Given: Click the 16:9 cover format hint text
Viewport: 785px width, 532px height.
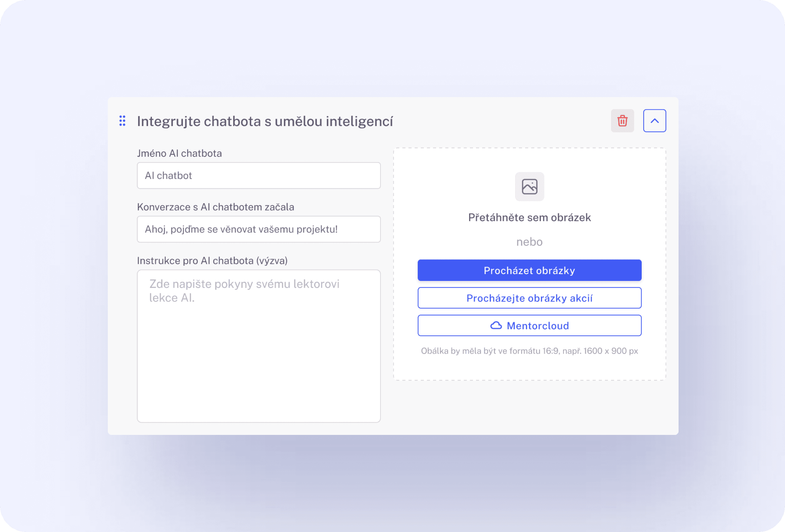Looking at the screenshot, I should (529, 351).
